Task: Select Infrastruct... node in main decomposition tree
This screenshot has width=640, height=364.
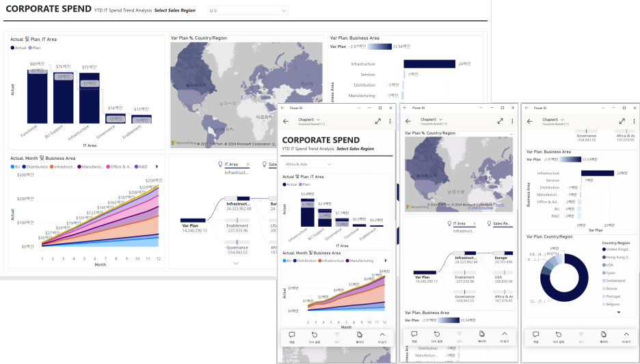Action: [238, 204]
